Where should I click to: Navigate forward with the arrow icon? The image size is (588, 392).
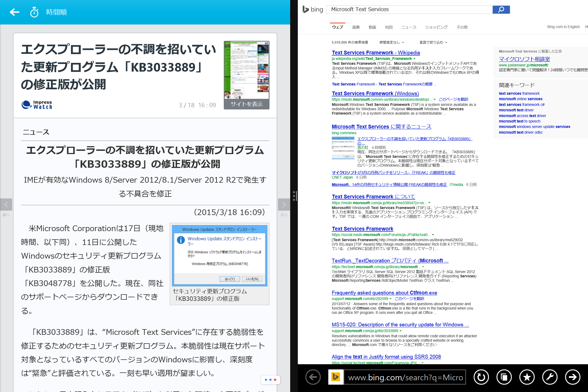point(573,377)
